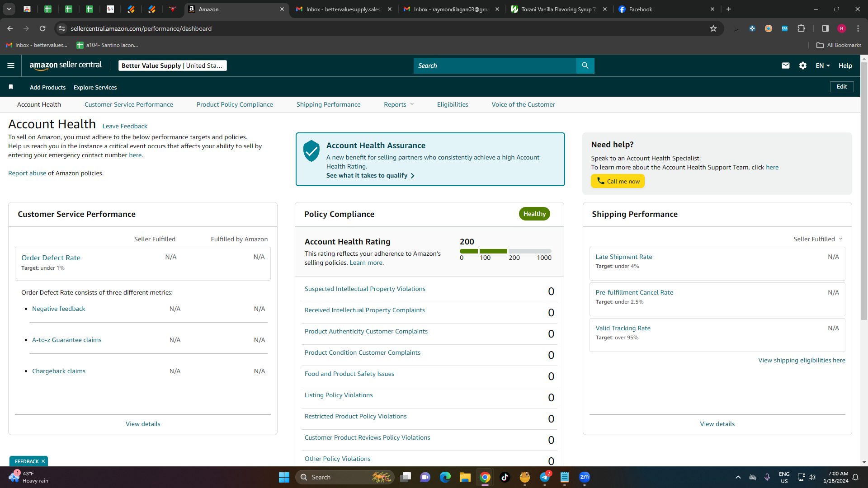Screen dimensions: 868x488
Task: Bookmark this page with the star icon
Action: (x=713, y=28)
